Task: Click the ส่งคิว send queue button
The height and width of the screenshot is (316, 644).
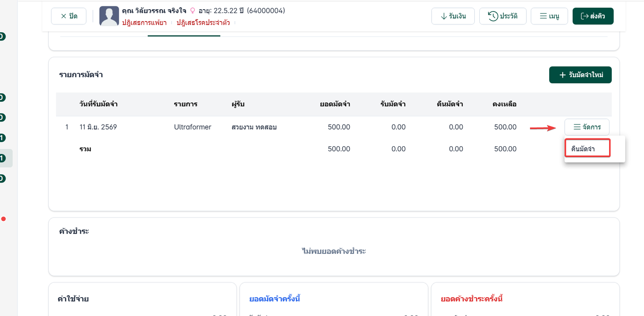Action: click(593, 16)
